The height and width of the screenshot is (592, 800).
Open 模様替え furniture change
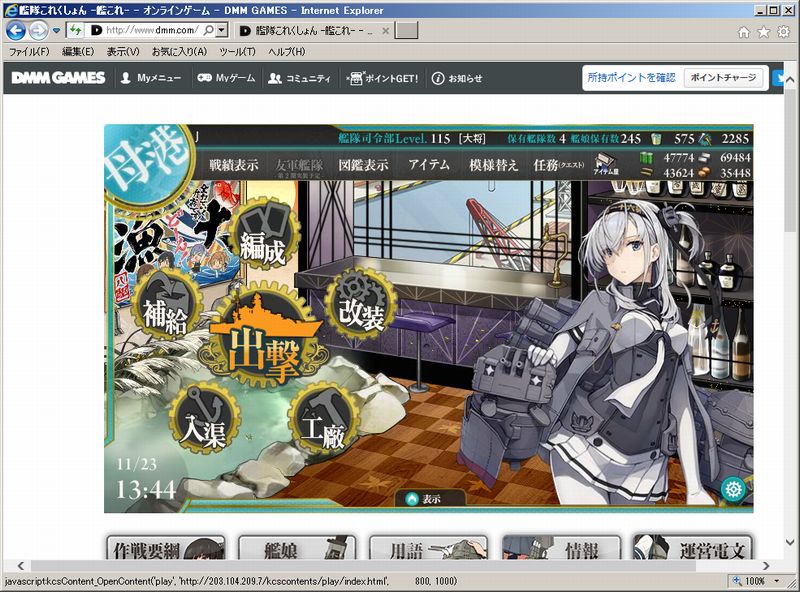coord(493,165)
